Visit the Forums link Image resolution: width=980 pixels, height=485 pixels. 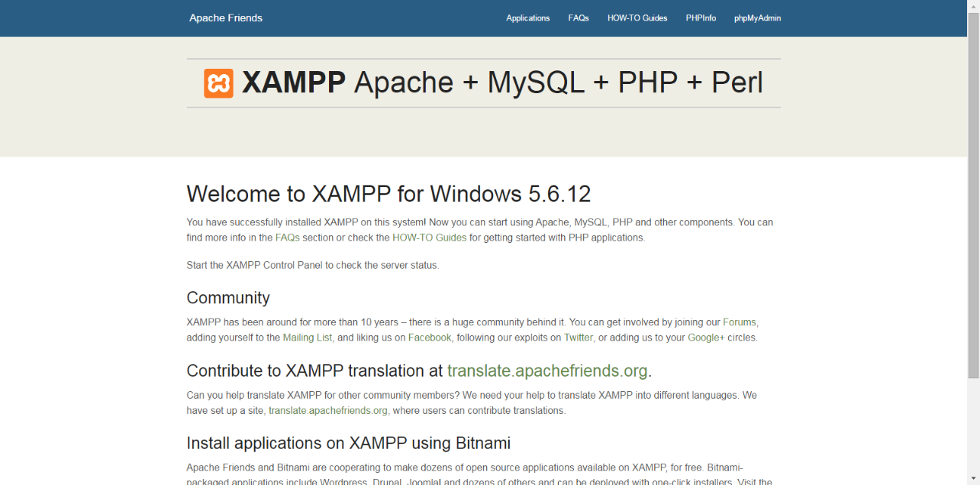[740, 322]
